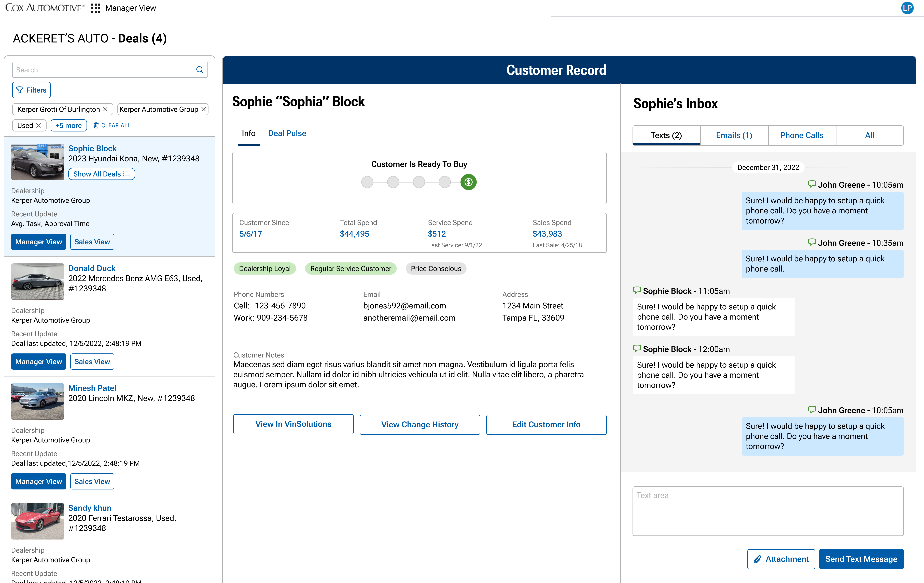
Task: Select the first gray progress step circle
Action: (x=367, y=182)
